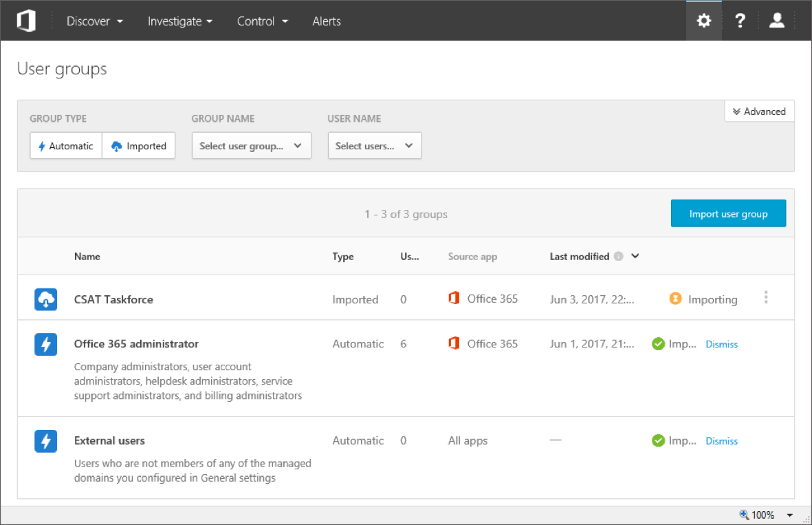Click the cloud import icon beside CSAT Taskforce

point(45,299)
